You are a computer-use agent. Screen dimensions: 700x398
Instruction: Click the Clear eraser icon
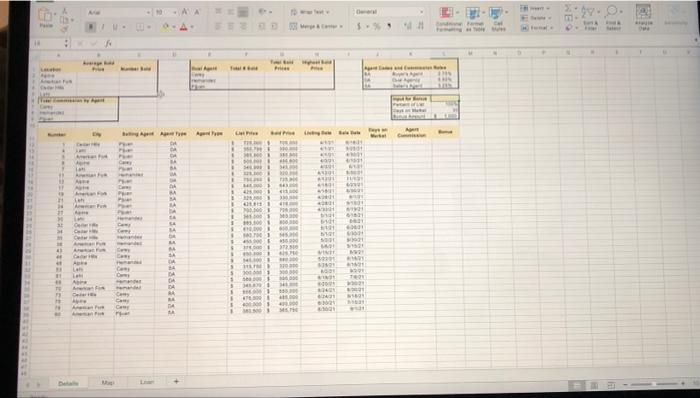(568, 28)
